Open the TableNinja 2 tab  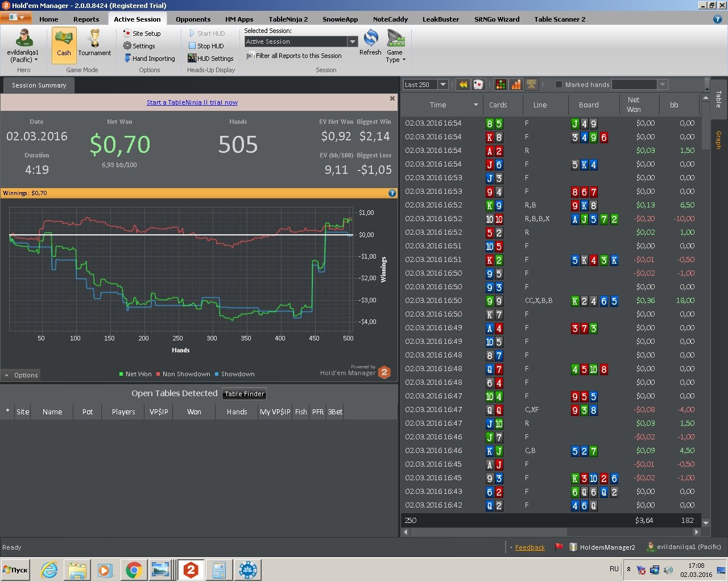click(288, 19)
